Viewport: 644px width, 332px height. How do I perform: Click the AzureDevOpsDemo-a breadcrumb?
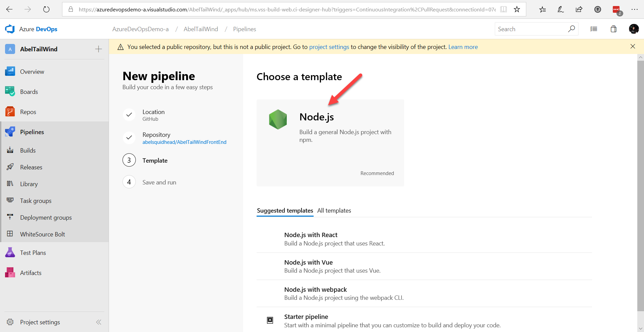click(141, 29)
